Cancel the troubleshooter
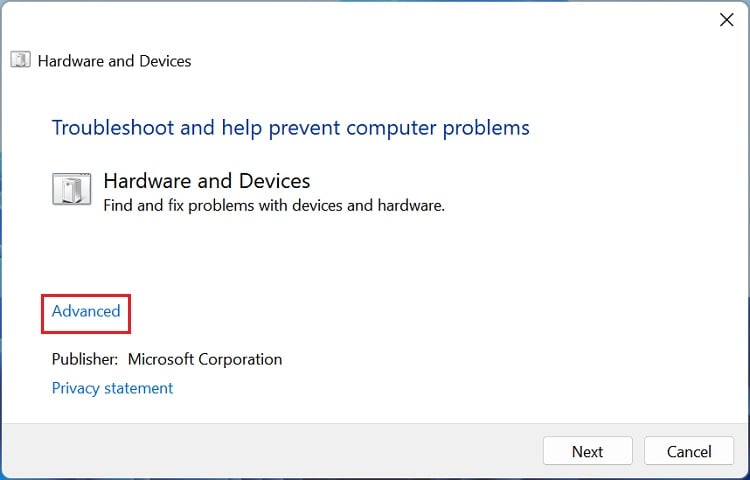Image resolution: width=750 pixels, height=480 pixels. click(x=689, y=451)
